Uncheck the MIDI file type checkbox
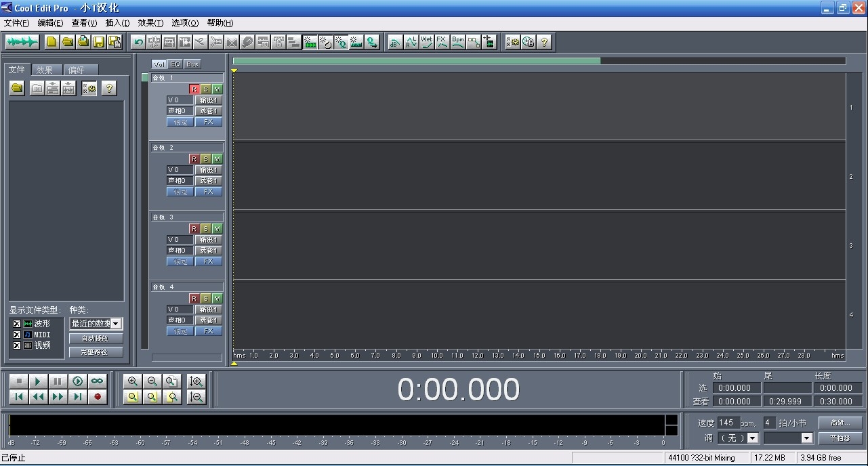Image resolution: width=868 pixels, height=466 pixels. [x=17, y=335]
